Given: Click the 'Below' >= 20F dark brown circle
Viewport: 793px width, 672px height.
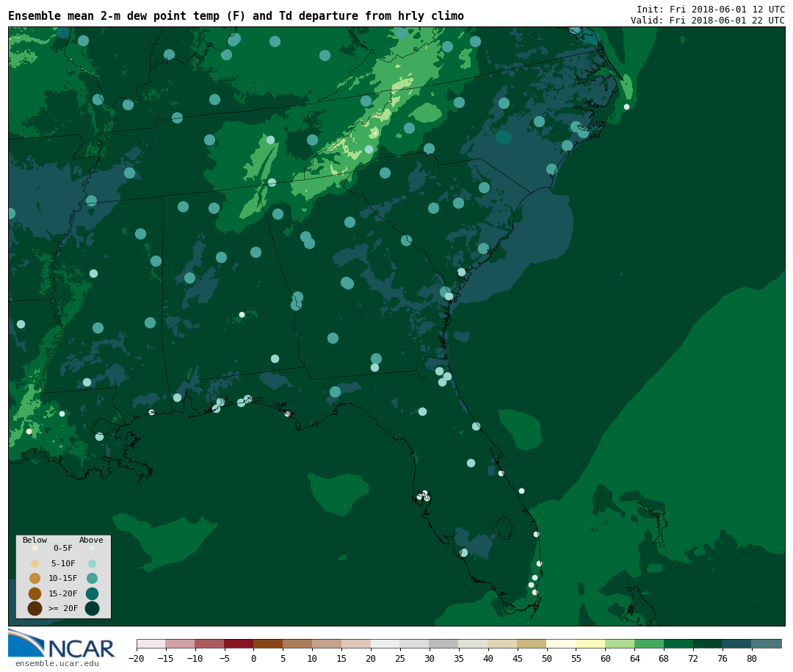Looking at the screenshot, I should [35, 608].
